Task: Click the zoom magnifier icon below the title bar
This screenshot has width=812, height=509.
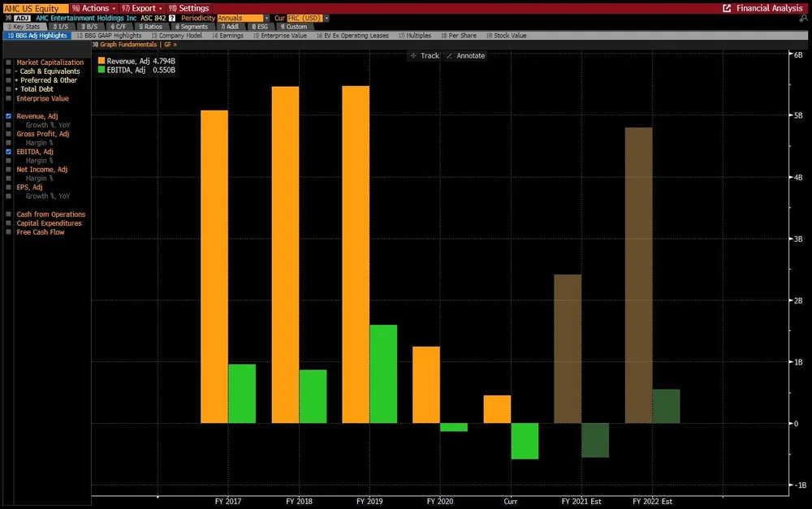Action: pos(804,18)
